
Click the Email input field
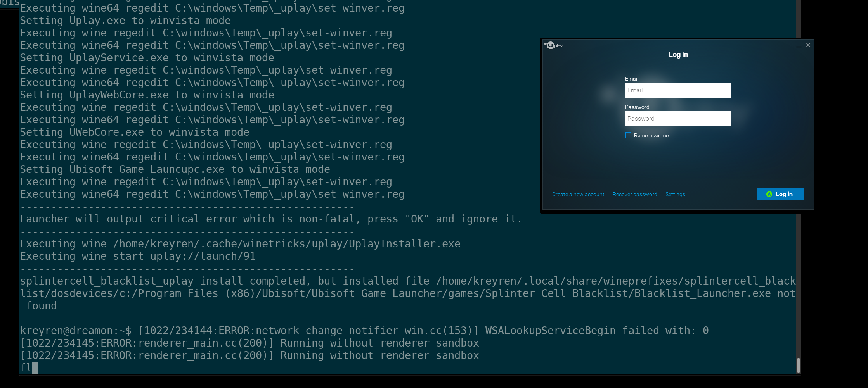pyautogui.click(x=678, y=90)
